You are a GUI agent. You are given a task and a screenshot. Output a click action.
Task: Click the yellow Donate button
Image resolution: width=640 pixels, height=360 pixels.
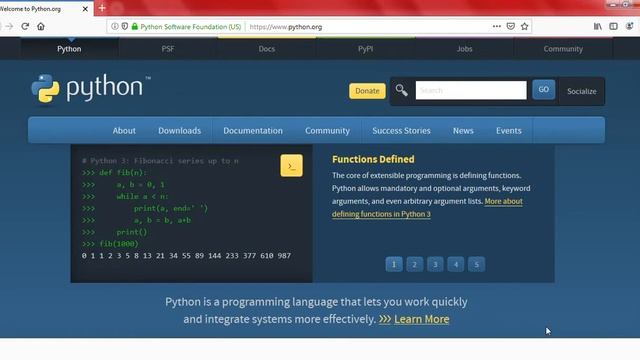point(367,91)
